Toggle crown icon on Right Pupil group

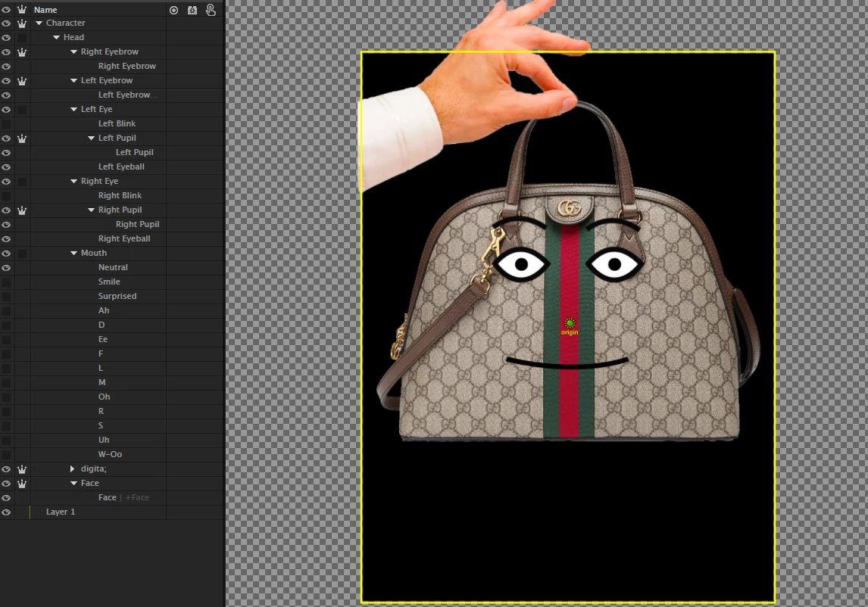click(x=22, y=210)
